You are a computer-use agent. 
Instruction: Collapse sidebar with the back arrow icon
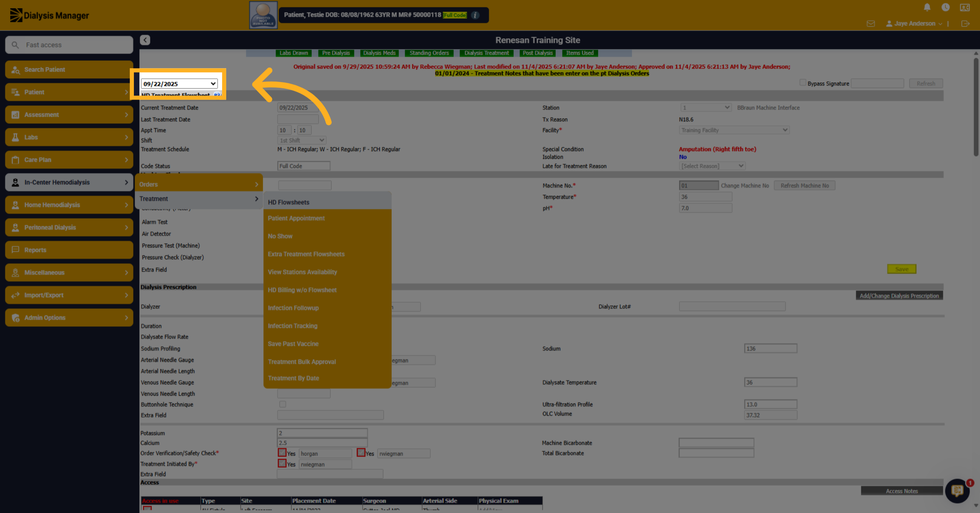click(145, 40)
